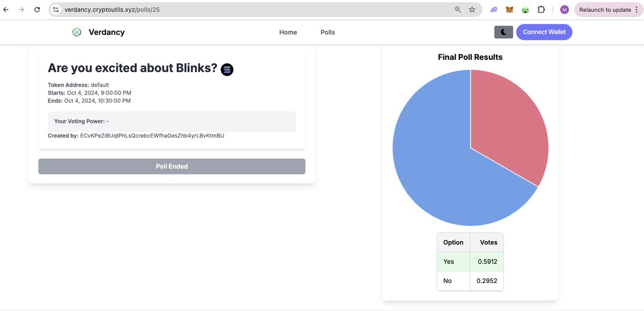Open the purple Phantom wallet extension
The height and width of the screenshot is (311, 644).
point(494,10)
